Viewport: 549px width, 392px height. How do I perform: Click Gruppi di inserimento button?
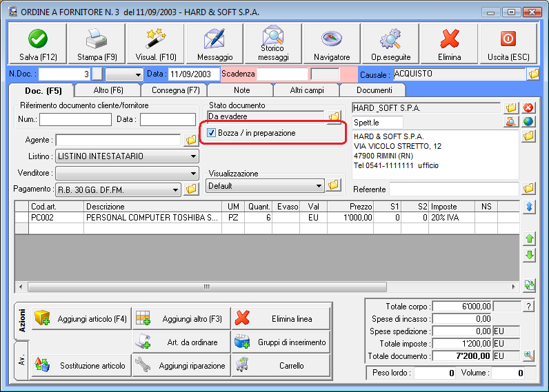point(281,342)
